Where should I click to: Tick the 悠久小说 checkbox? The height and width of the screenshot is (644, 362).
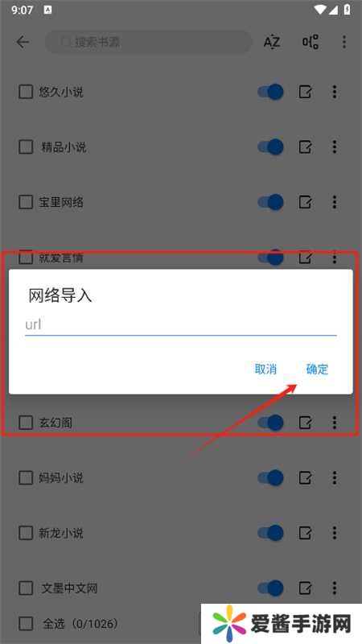26,92
